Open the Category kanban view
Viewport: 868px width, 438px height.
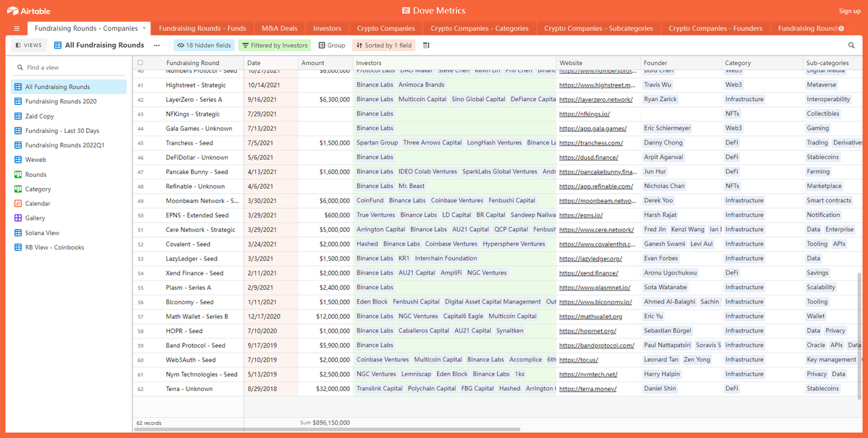[38, 189]
